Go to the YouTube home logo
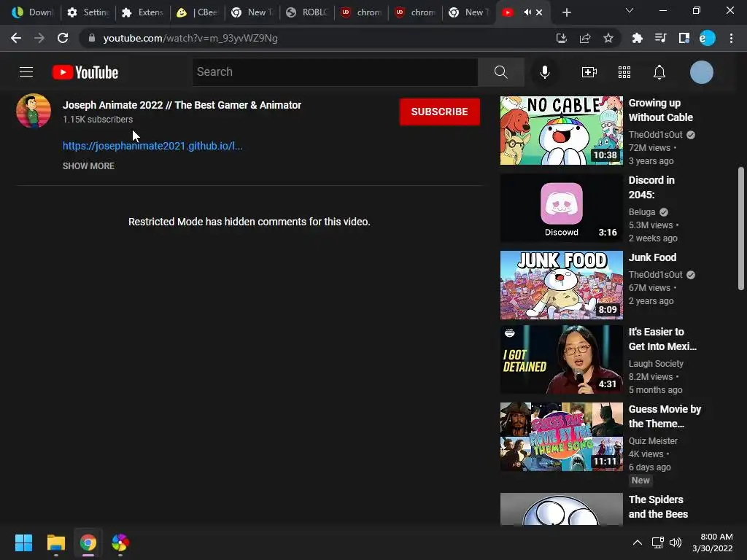The width and height of the screenshot is (747, 560). (x=85, y=72)
